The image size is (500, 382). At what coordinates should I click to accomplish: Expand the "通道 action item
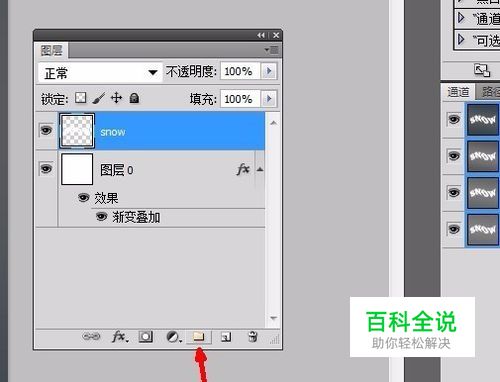461,17
